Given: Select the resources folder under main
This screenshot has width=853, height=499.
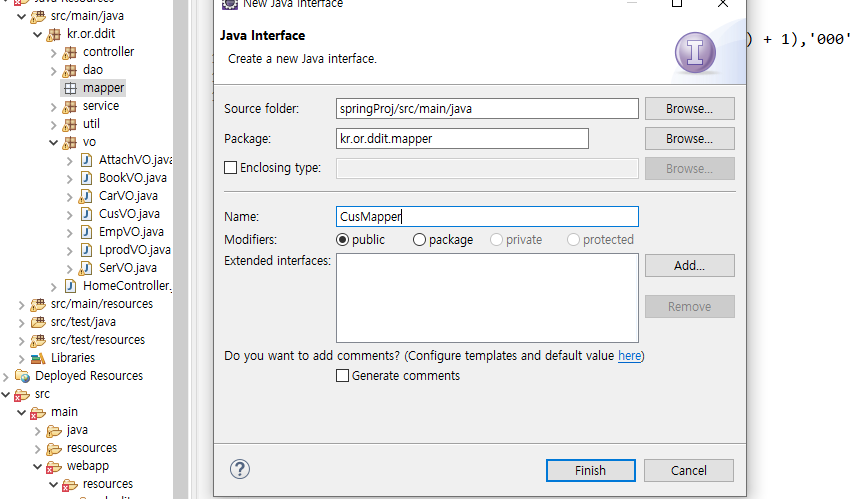Looking at the screenshot, I should 91,448.
